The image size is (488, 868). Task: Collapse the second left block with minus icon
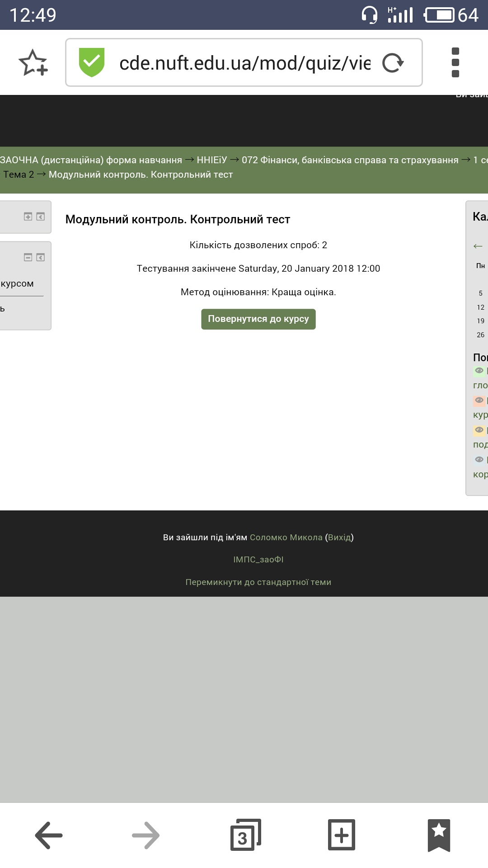coord(28,257)
